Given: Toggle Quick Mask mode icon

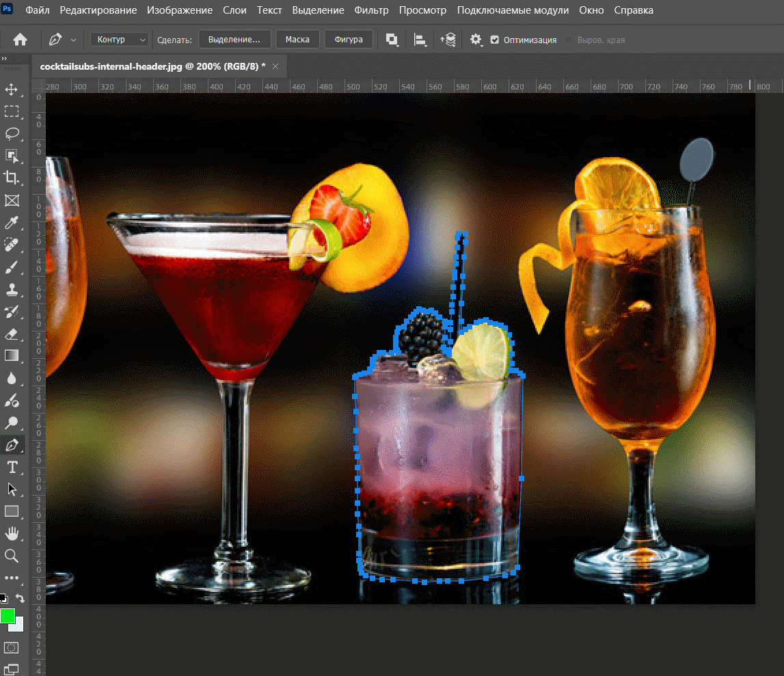Looking at the screenshot, I should click(x=12, y=647).
